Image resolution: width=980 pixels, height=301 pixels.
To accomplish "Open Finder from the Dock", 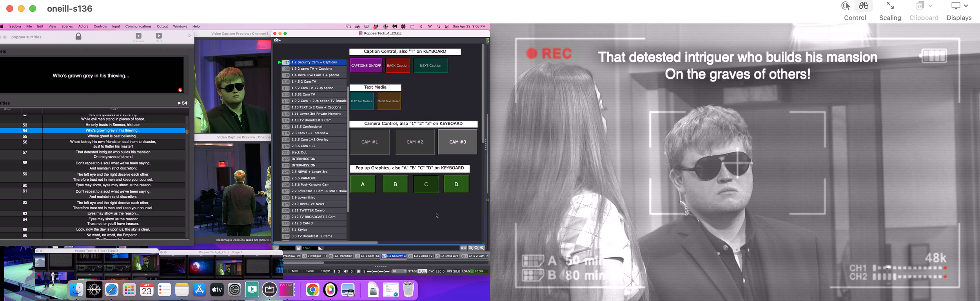I will click(x=76, y=290).
